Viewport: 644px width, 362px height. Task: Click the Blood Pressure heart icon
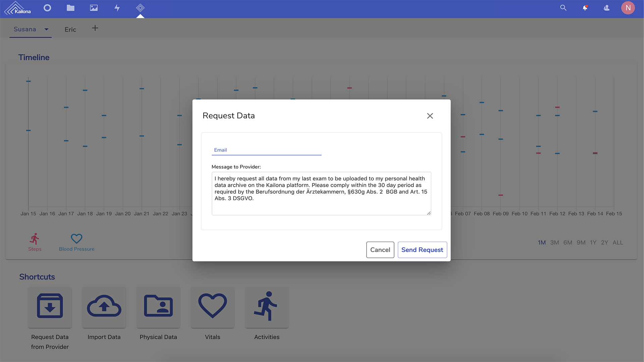pos(76,239)
